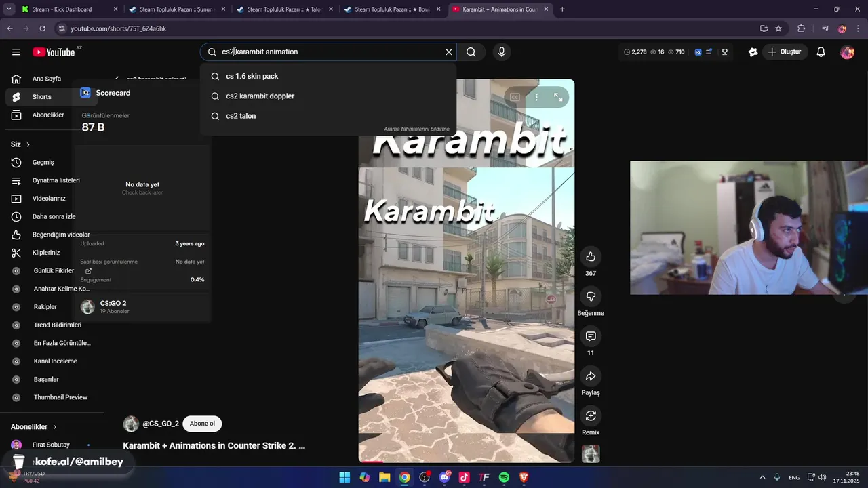Open the YouTube hamburger guide menu

[16, 52]
